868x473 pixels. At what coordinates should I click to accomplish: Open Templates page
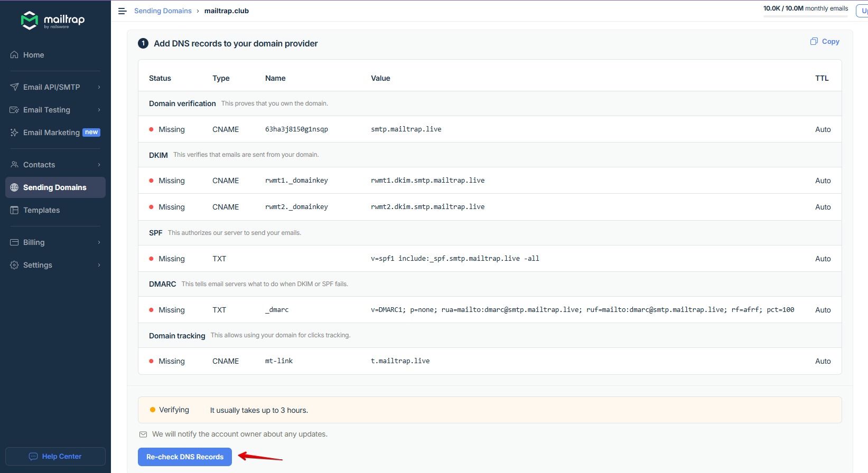(x=41, y=210)
